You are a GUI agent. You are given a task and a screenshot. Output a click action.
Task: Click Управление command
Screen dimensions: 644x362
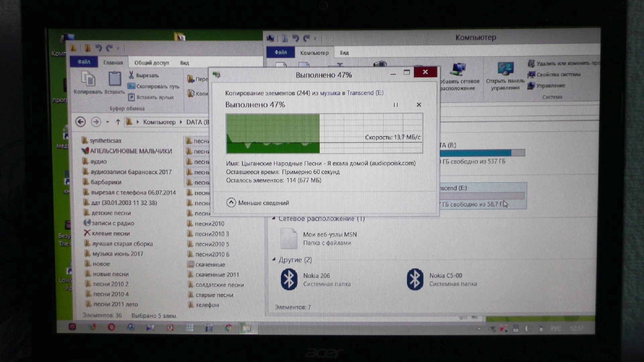(546, 85)
